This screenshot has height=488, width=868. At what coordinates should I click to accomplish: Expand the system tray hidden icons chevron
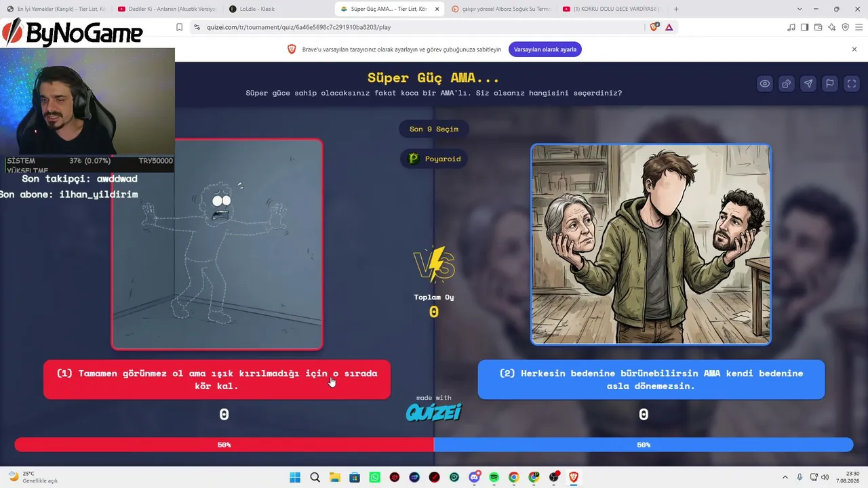coord(785,477)
